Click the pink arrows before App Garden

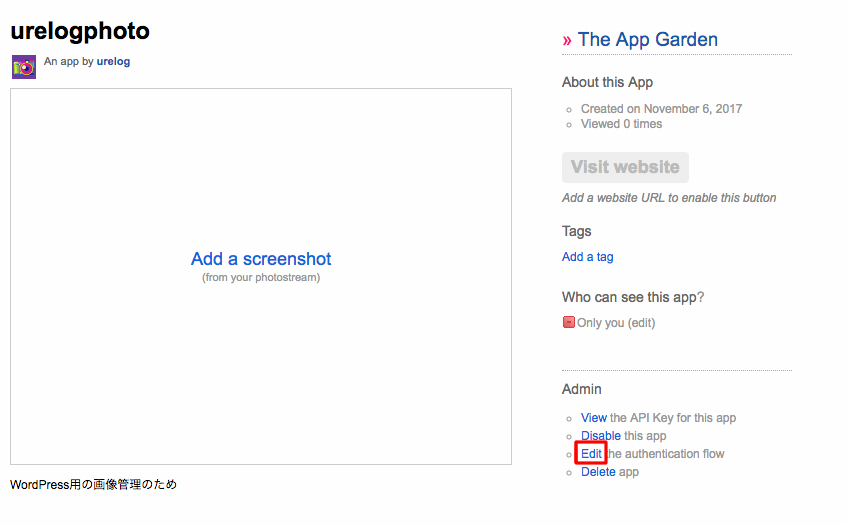[567, 41]
